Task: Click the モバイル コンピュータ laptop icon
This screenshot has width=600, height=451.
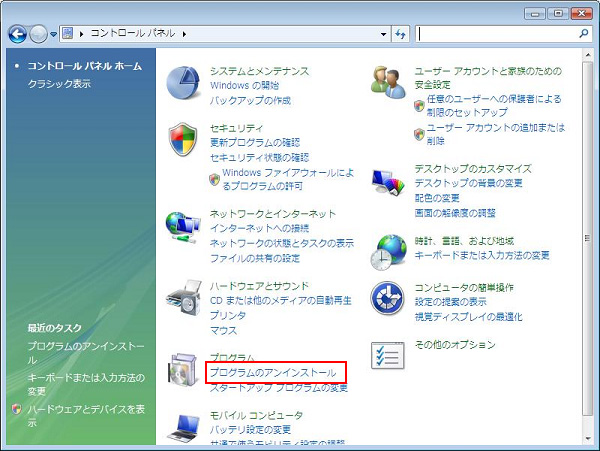Action: 184,428
